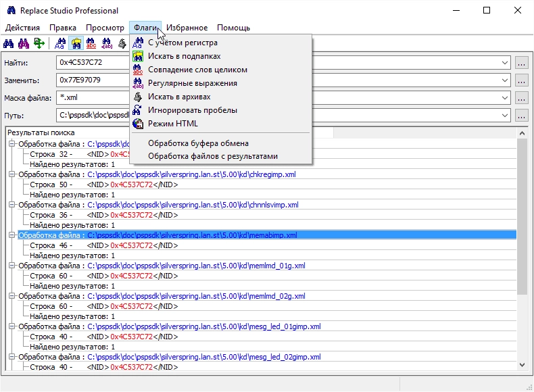The width and height of the screenshot is (534, 392).
Task: Choose 'Обработка буфера обмена' from menu
Action: pyautogui.click(x=221, y=143)
